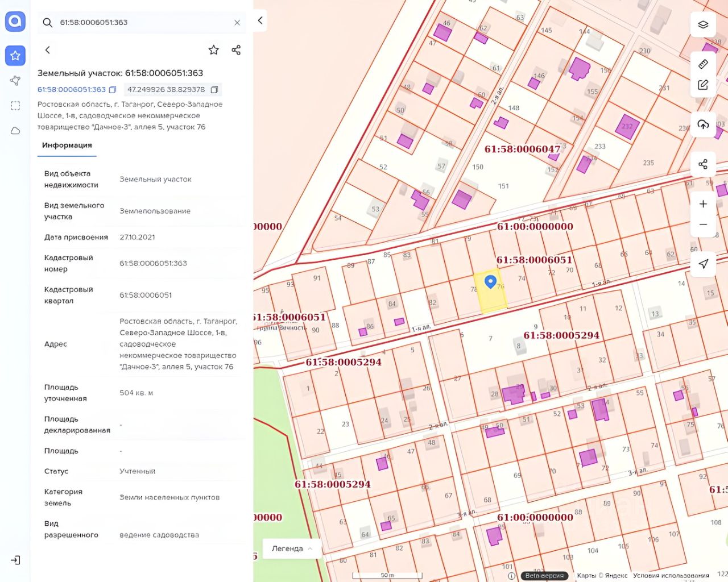Click the blue location pin on parcel
The image size is (728, 582).
490,281
